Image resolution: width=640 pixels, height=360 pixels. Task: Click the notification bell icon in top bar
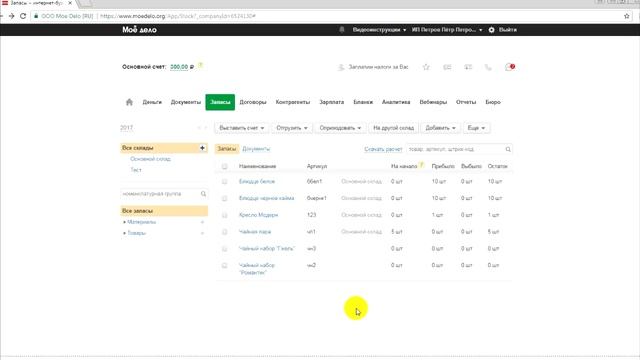342,30
